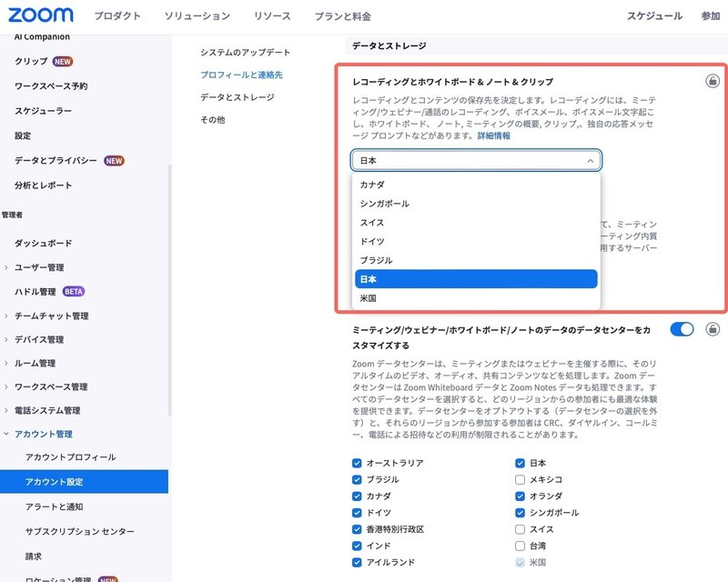728x582 pixels.
Task: Open 詳細情報 link
Action: (494, 135)
